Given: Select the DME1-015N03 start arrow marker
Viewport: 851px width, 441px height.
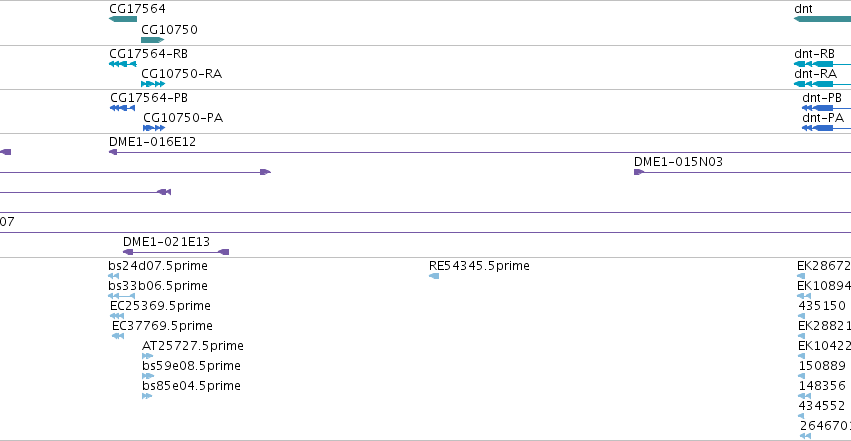Looking at the screenshot, I should (x=639, y=172).
